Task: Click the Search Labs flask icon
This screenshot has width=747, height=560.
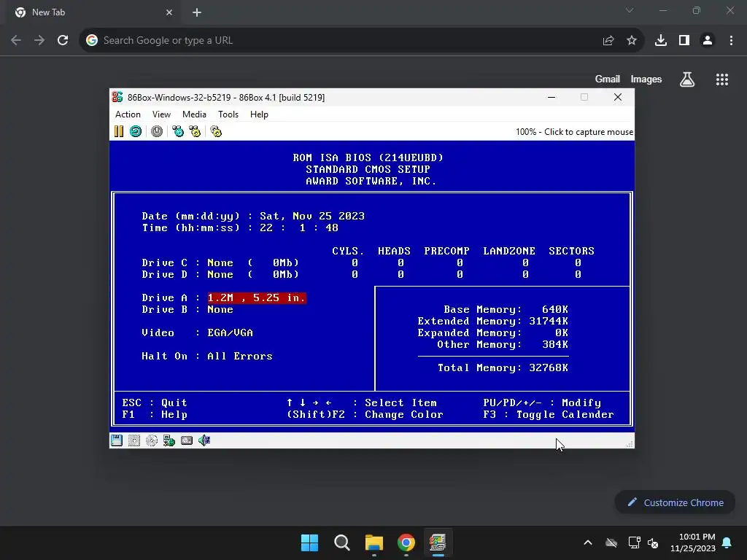Action: (687, 79)
